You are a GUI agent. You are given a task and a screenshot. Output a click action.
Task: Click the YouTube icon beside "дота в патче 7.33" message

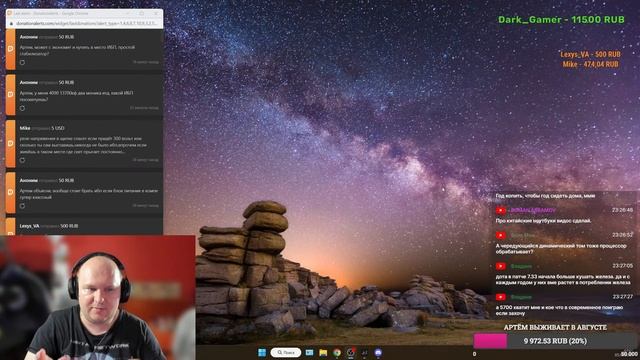[501, 266]
